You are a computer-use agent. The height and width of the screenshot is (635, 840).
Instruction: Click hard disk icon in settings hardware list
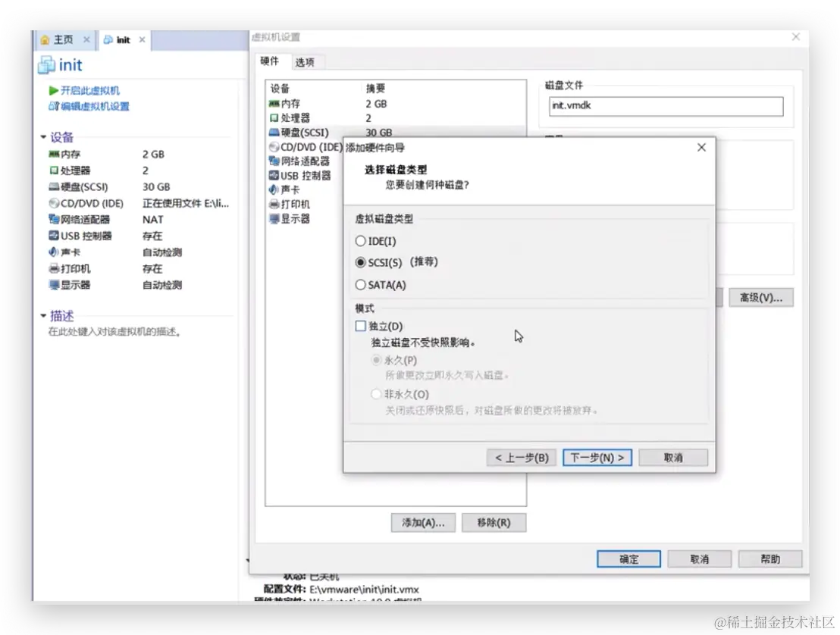click(274, 133)
